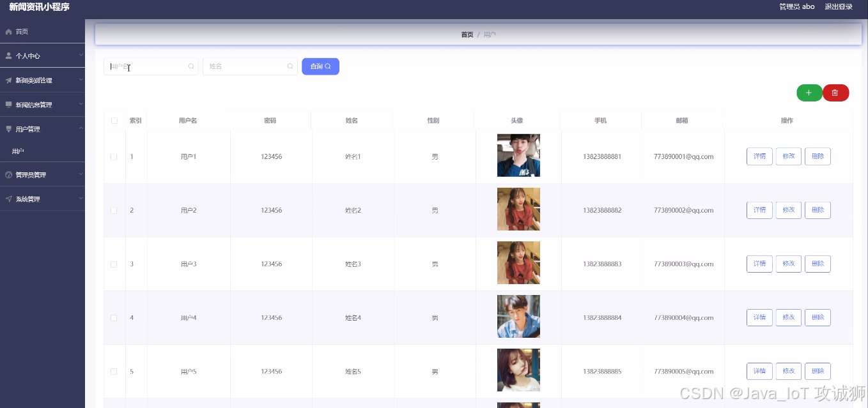Click the icon beside 管理员管理

(9, 174)
